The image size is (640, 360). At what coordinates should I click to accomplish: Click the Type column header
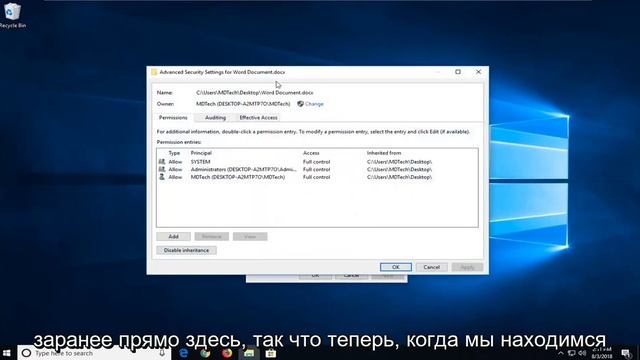(174, 153)
